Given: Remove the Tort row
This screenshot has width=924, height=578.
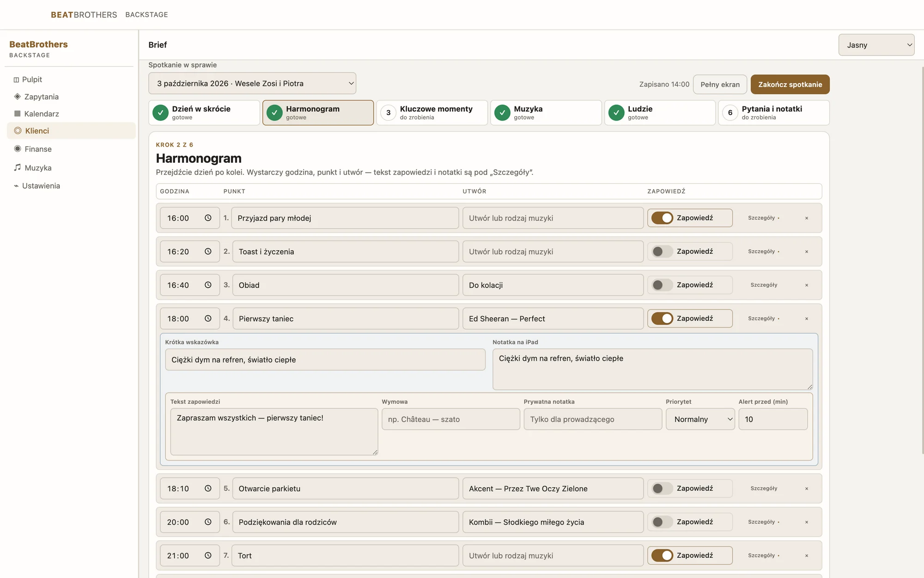Looking at the screenshot, I should [x=807, y=556].
